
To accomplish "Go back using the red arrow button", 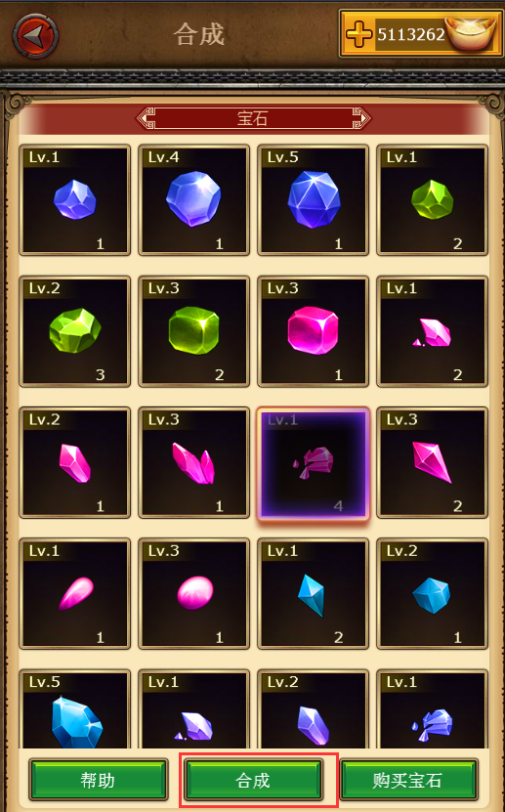I will tap(35, 35).
